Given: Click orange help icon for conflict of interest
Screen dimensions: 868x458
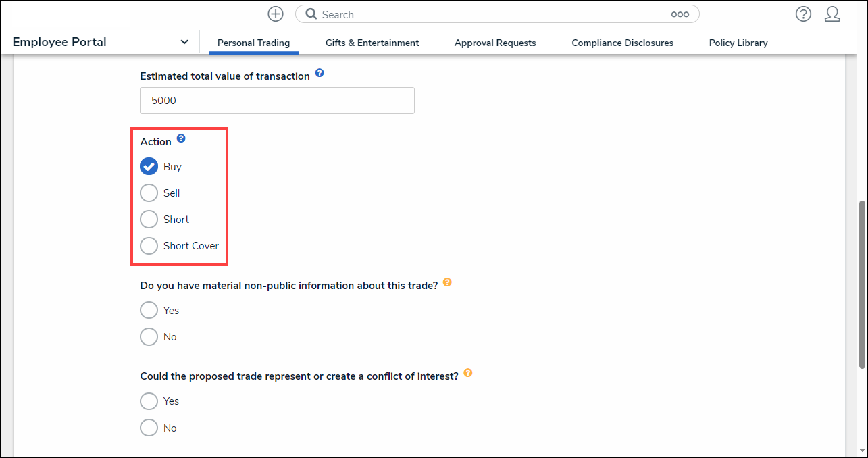Looking at the screenshot, I should 467,373.
